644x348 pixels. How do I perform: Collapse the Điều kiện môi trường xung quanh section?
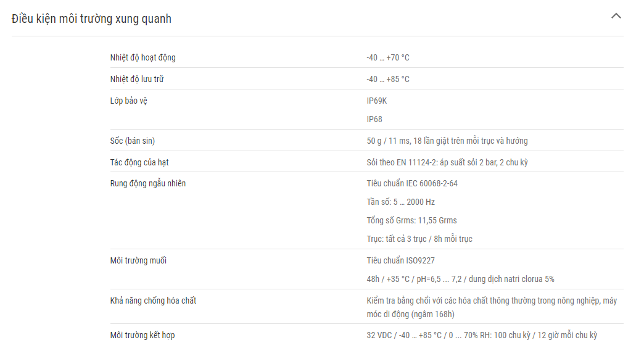(x=616, y=16)
